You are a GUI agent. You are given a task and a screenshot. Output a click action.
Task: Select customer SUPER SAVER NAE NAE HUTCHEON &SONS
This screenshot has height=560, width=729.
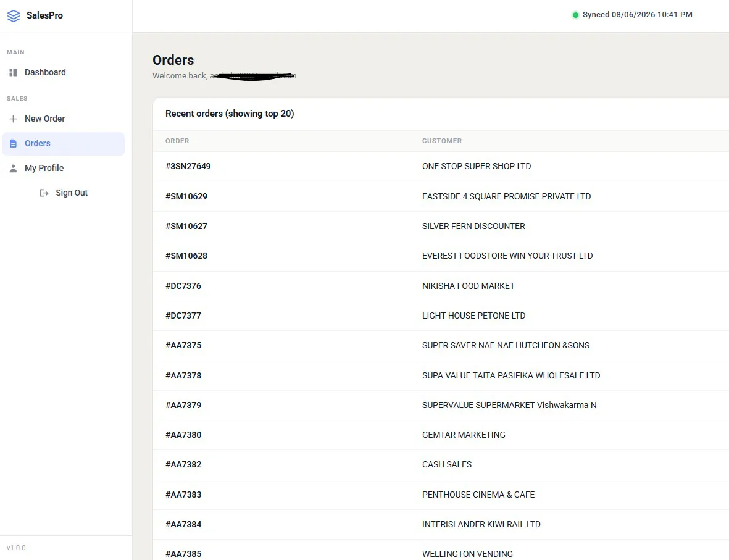pos(506,346)
